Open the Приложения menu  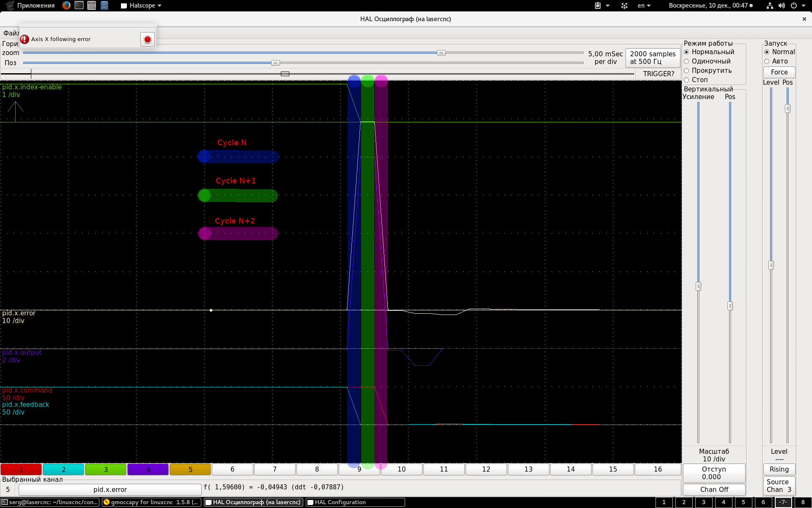pyautogui.click(x=36, y=6)
